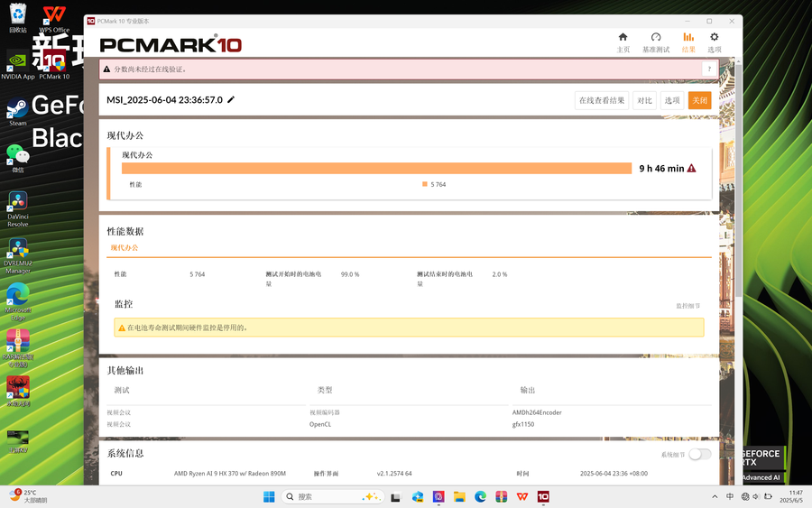The image size is (812, 508).
Task: Click the red warning icon beside 9 h 46 min
Action: point(691,169)
